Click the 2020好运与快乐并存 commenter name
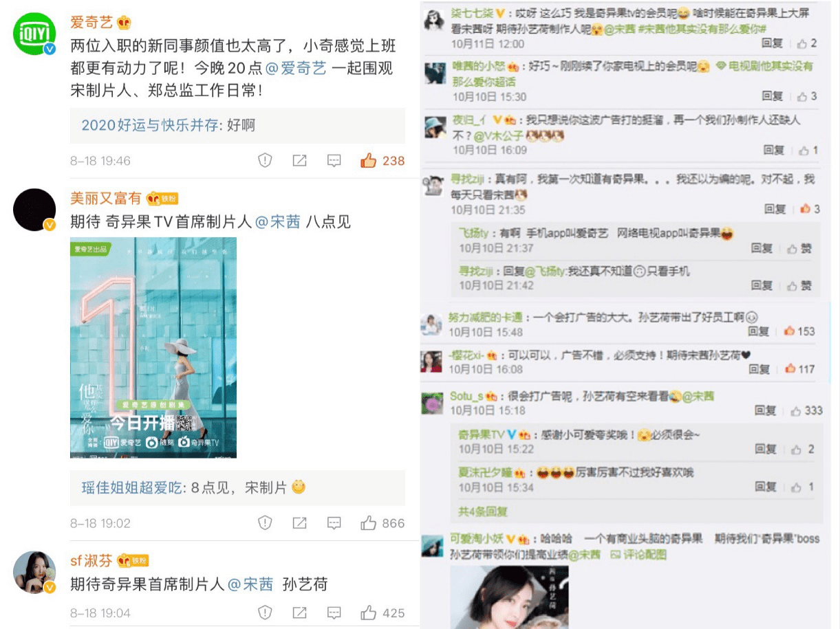The height and width of the screenshot is (629, 840). point(149,125)
